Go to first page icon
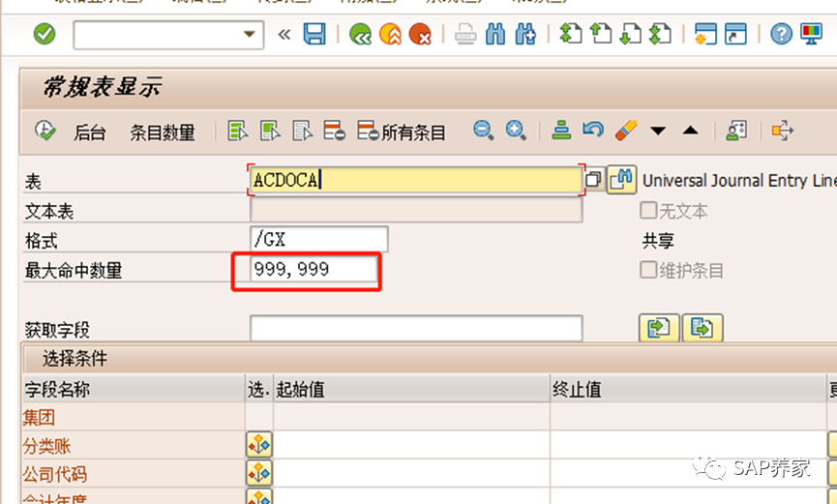The image size is (837, 504). coord(571,34)
